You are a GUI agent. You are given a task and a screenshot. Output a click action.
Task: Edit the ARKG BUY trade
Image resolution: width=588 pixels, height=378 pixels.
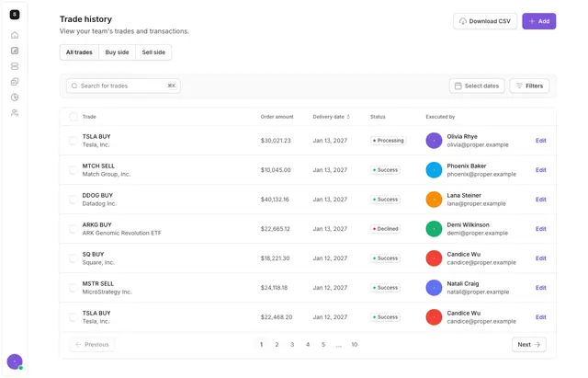pos(541,229)
